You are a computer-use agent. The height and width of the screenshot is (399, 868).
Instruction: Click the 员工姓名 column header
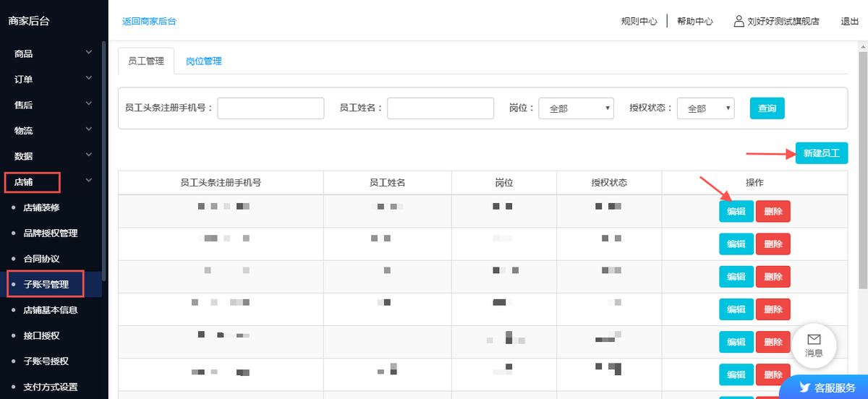388,183
